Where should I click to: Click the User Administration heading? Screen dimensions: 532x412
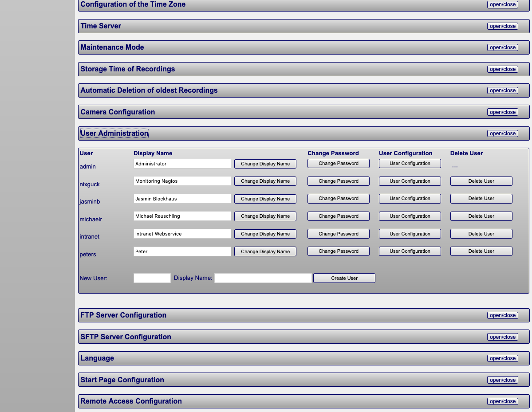[114, 133]
